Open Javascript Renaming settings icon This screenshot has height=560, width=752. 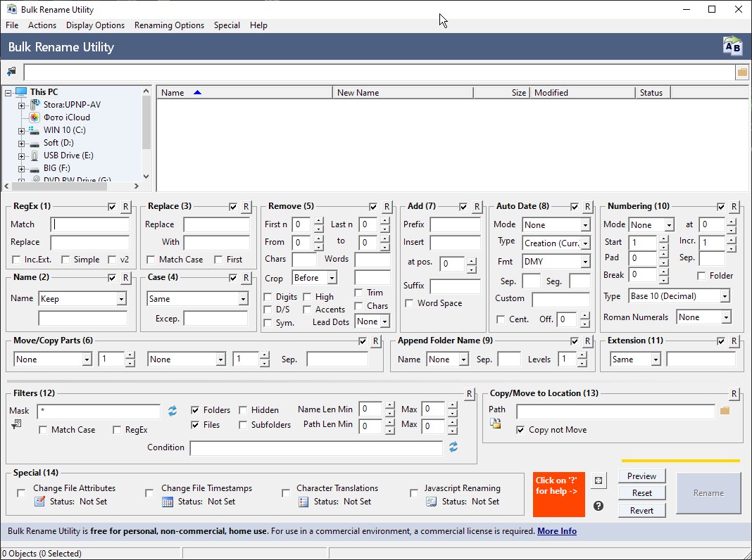[431, 502]
